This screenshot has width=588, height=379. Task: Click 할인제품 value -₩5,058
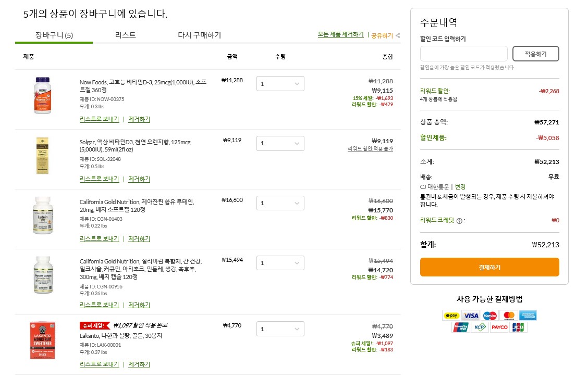coord(547,138)
